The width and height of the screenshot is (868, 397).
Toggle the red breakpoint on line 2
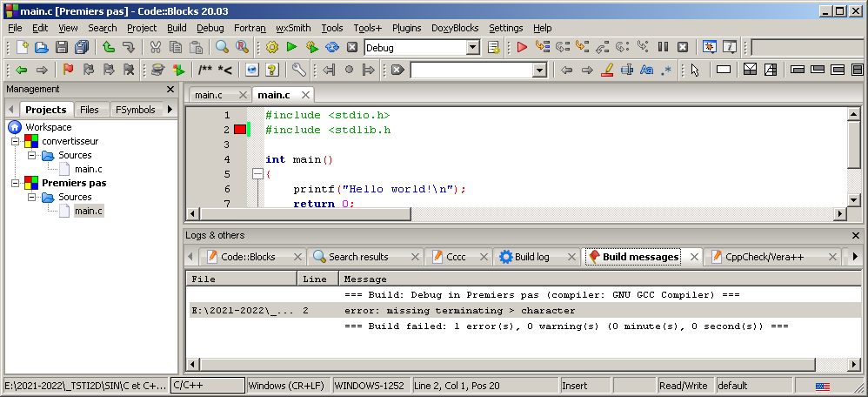[240, 130]
